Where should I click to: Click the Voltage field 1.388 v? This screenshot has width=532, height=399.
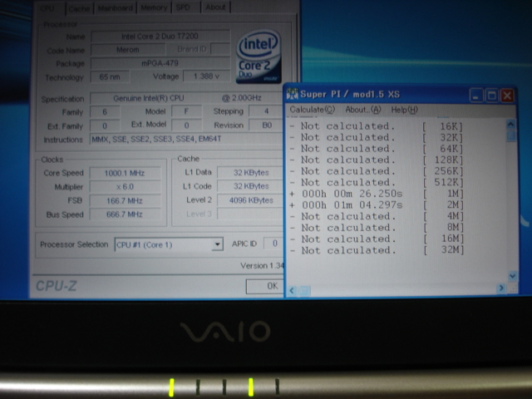coord(207,76)
